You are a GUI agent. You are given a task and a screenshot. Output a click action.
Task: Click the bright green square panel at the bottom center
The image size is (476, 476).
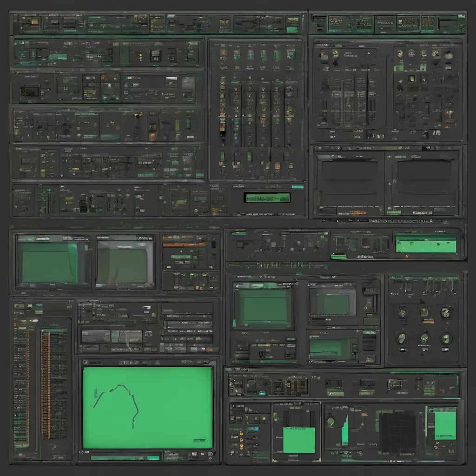click(x=298, y=440)
